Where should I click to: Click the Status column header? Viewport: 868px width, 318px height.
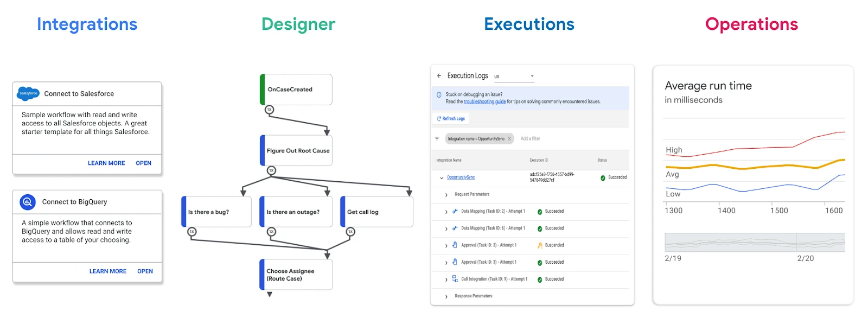[x=602, y=160]
